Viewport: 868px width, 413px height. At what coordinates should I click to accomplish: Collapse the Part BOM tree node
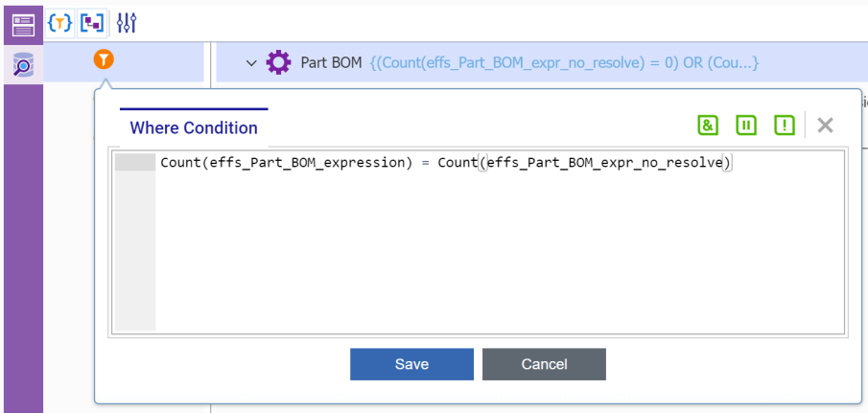coord(251,63)
